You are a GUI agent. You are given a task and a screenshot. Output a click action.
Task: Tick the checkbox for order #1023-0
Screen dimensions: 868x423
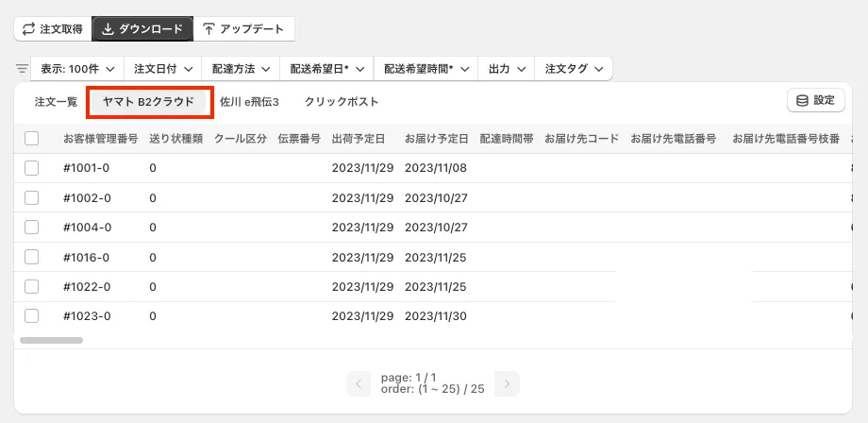click(x=32, y=316)
